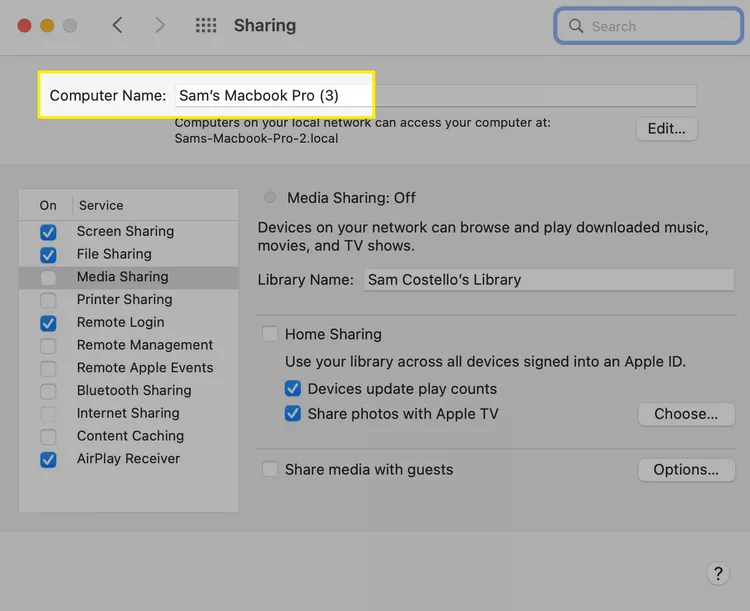Click the Media Sharing: Off status indicator
This screenshot has height=611, width=750.
[270, 198]
